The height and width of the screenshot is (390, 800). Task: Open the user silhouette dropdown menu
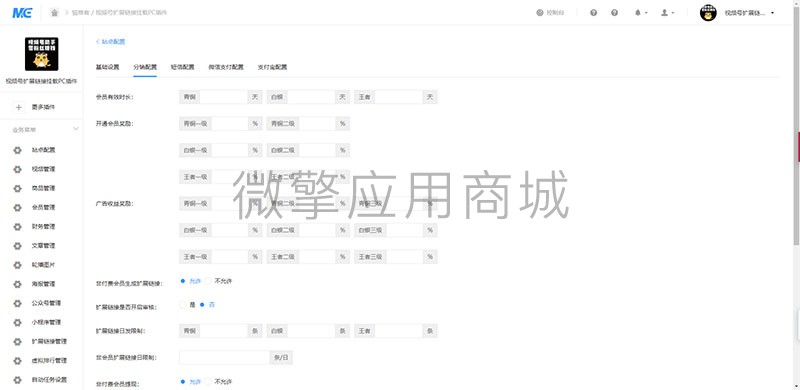point(667,13)
